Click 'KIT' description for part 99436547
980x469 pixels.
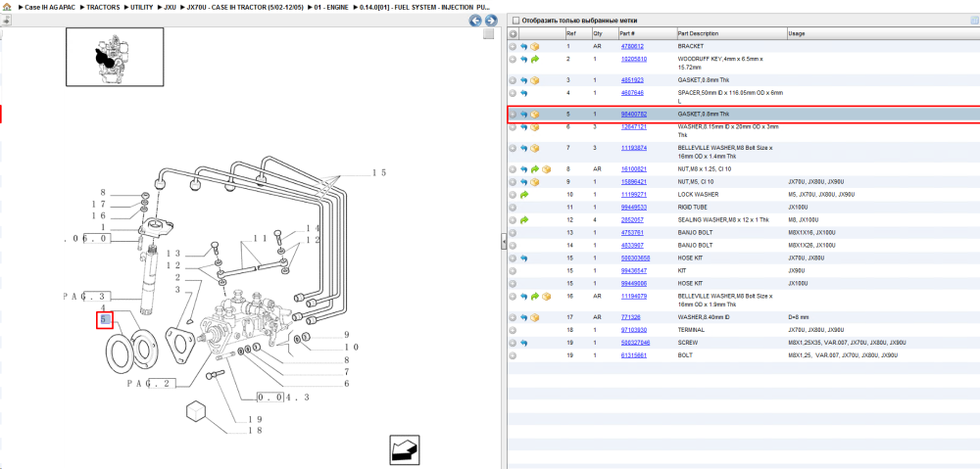682,270
